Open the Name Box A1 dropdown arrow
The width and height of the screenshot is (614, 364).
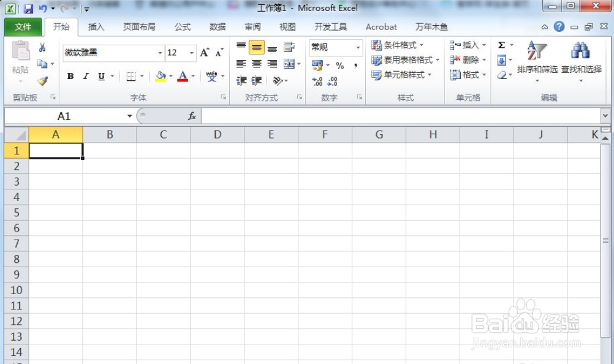pos(130,116)
